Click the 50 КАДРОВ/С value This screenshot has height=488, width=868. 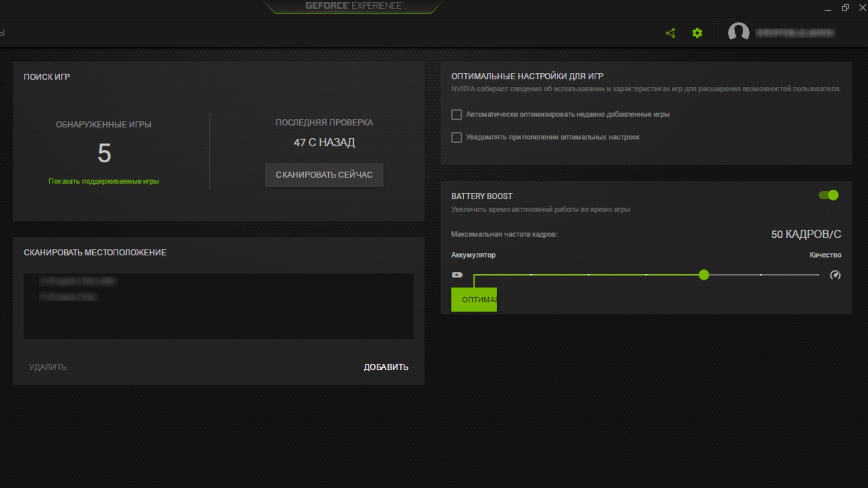pyautogui.click(x=806, y=234)
